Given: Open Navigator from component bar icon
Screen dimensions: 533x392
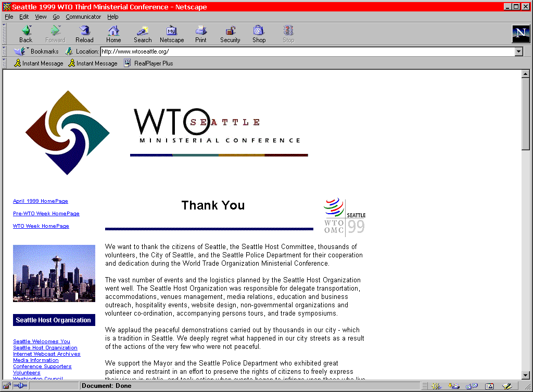Looking at the screenshot, I should pos(436,386).
